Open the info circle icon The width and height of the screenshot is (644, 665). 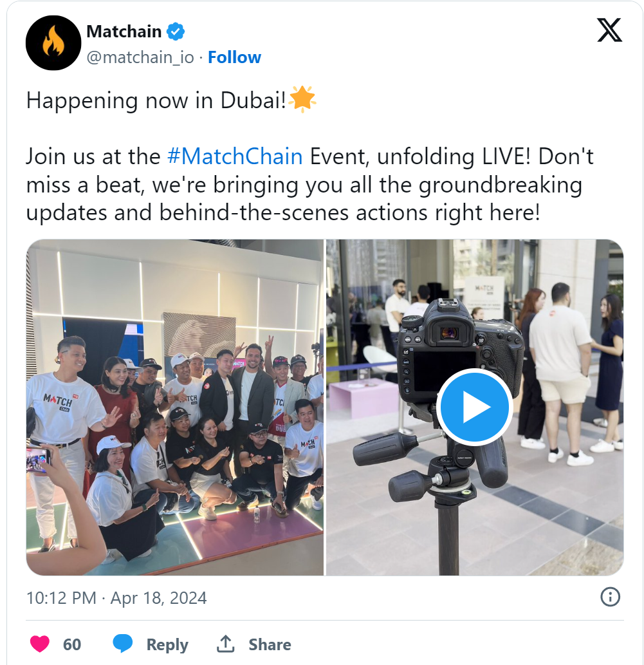coord(610,597)
